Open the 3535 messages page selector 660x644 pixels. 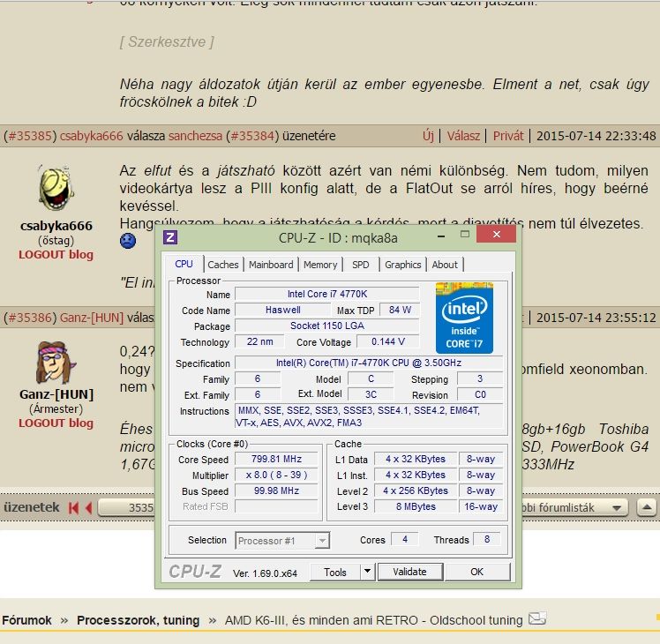126,507
